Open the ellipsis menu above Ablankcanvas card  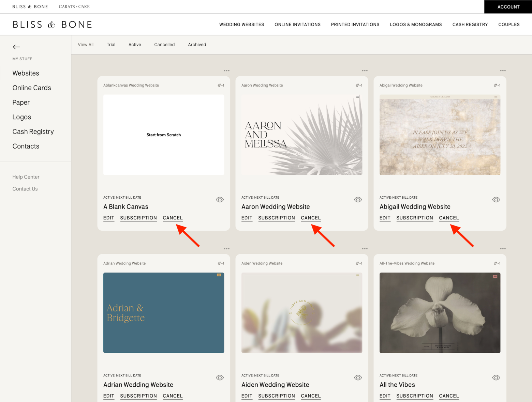click(227, 71)
